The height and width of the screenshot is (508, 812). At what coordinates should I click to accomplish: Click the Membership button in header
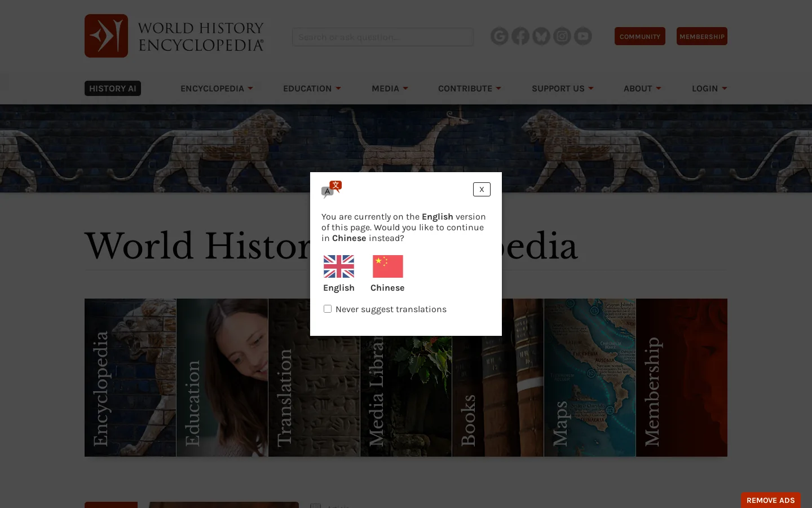pyautogui.click(x=702, y=36)
